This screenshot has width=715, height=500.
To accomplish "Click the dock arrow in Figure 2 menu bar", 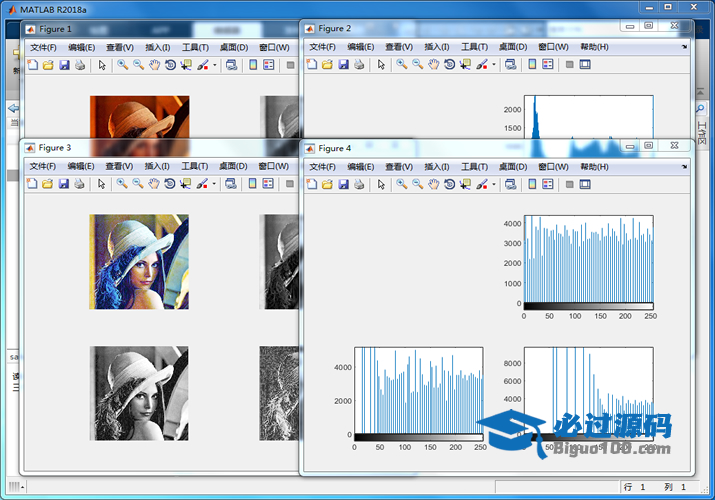I will point(685,47).
